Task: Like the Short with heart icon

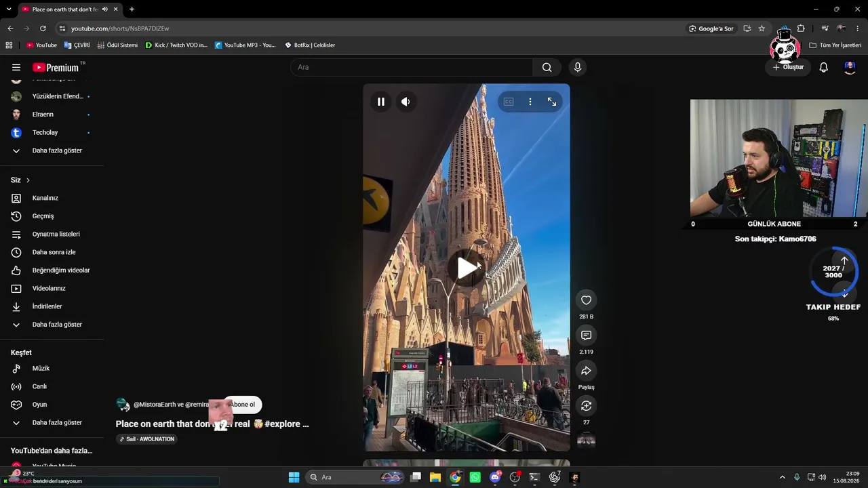Action: [x=587, y=300]
